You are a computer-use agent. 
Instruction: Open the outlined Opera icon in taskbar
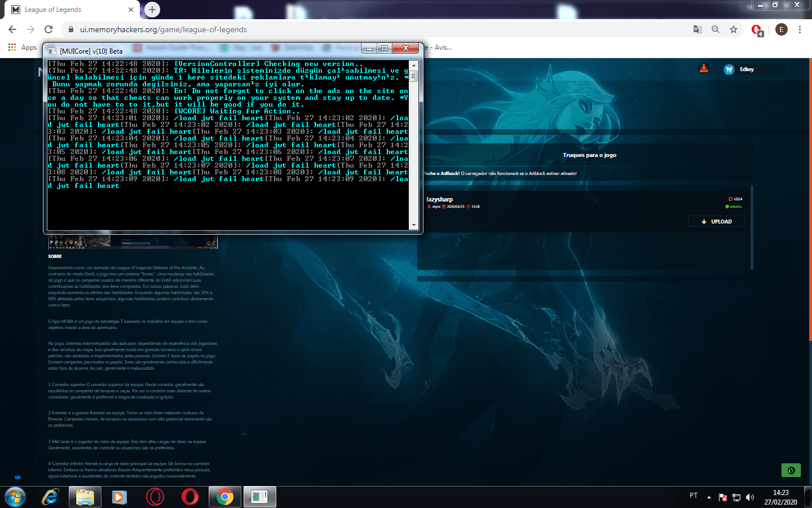click(x=155, y=497)
